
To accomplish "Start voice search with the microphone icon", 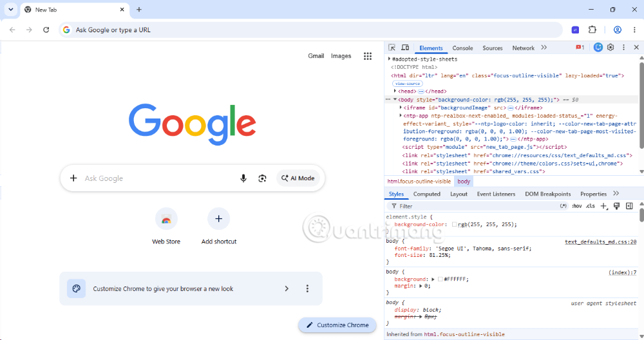I will tap(243, 178).
